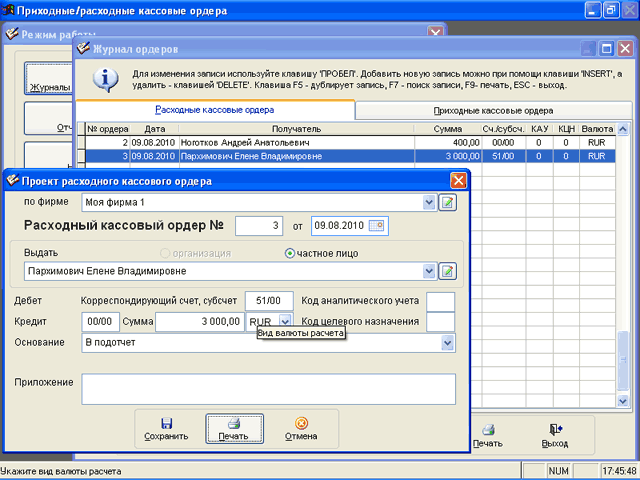Screen dimensions: 640x480
Task: Click the Приложение text field
Action: tap(269, 389)
